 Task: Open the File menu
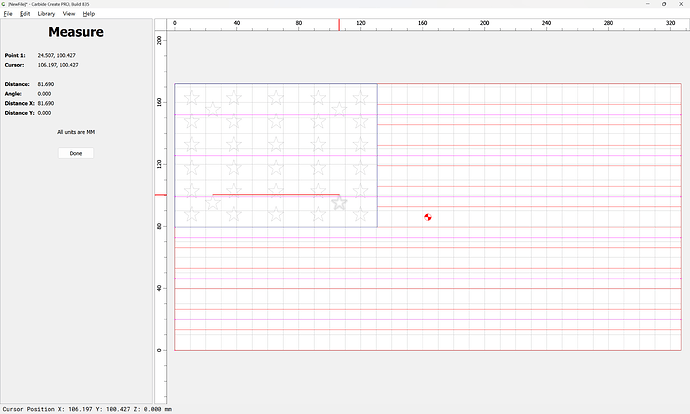click(8, 14)
